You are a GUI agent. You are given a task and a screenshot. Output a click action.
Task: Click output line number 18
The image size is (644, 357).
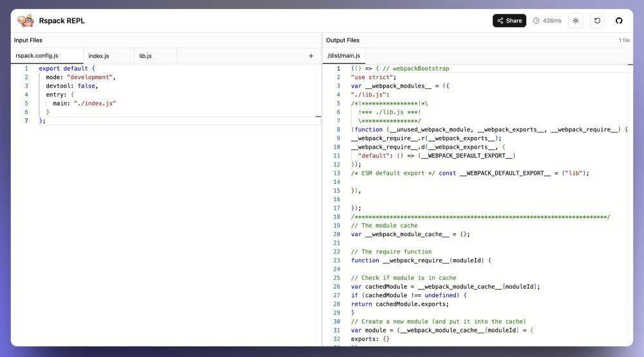(337, 217)
